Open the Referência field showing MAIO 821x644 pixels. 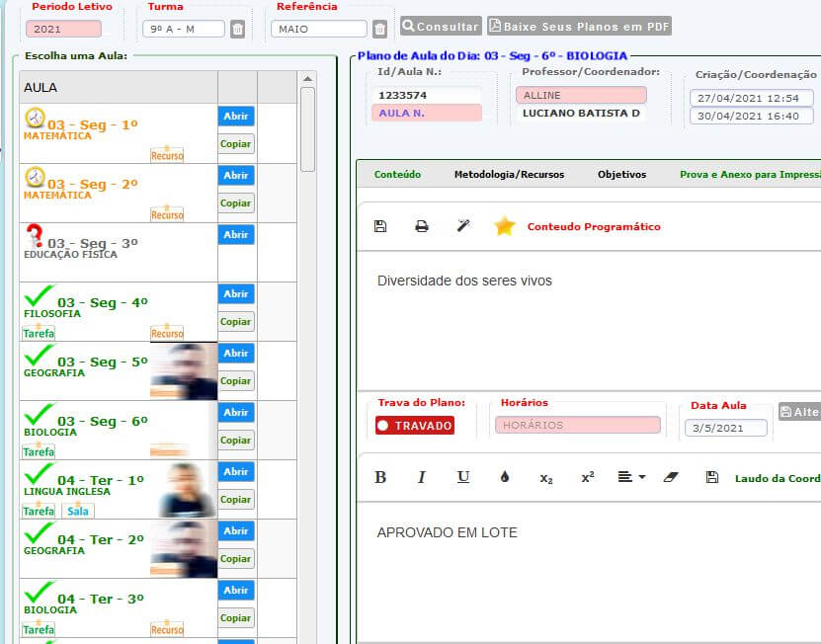(318, 30)
